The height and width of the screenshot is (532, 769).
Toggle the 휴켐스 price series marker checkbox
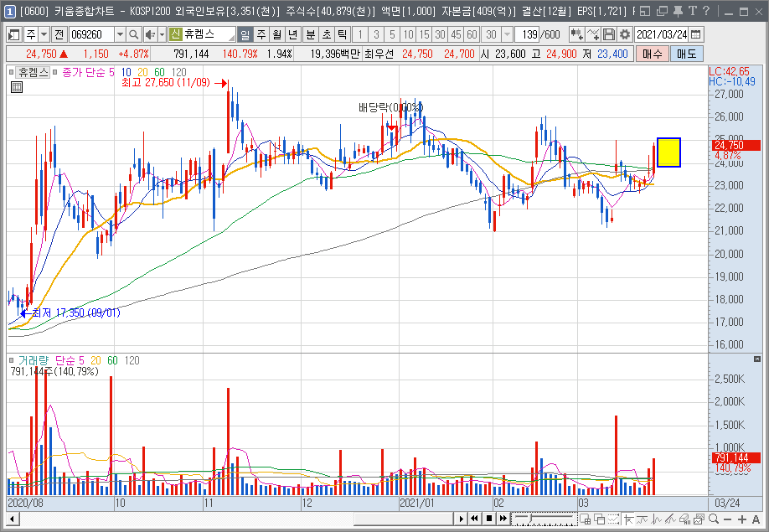click(x=11, y=73)
